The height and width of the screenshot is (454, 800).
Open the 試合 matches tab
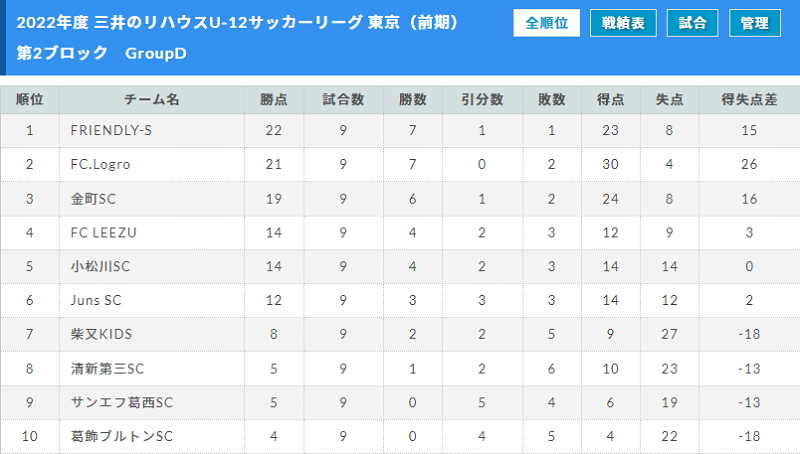click(692, 23)
